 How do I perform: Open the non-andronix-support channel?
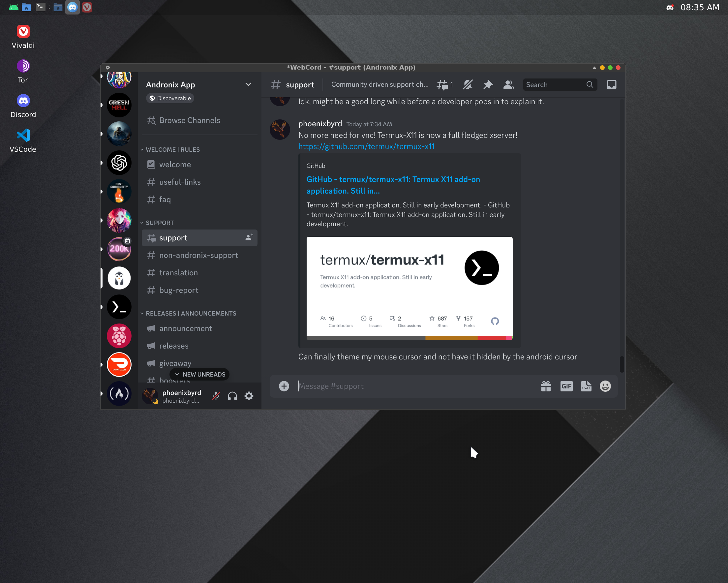199,255
